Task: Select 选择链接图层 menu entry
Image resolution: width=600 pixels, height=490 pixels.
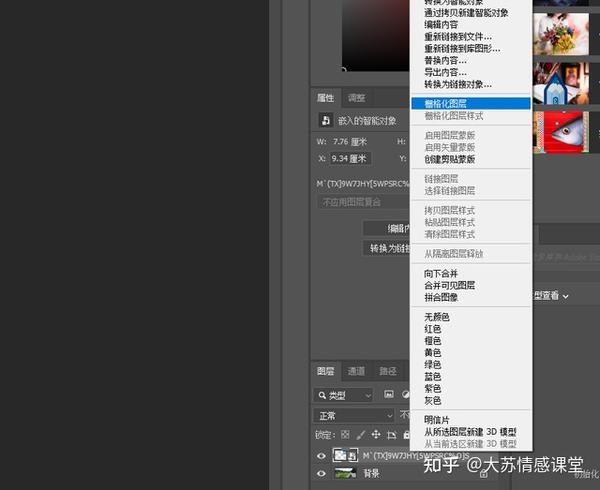Action: pyautogui.click(x=471, y=190)
